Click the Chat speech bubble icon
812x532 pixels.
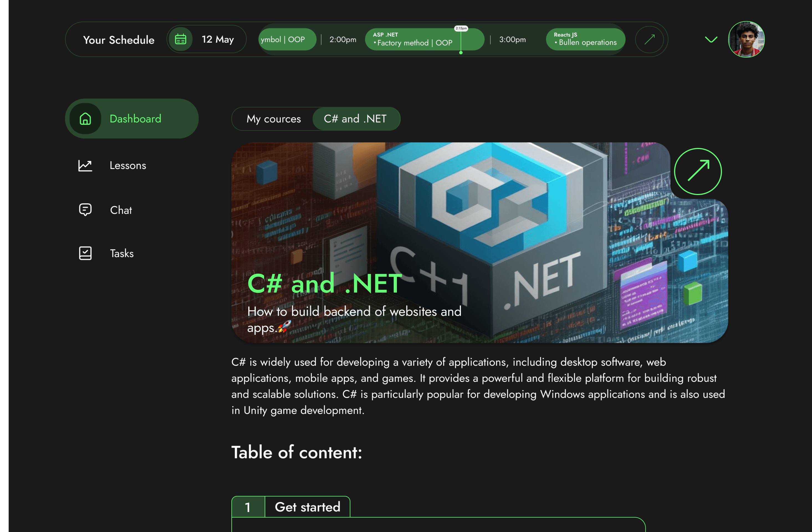pyautogui.click(x=85, y=210)
